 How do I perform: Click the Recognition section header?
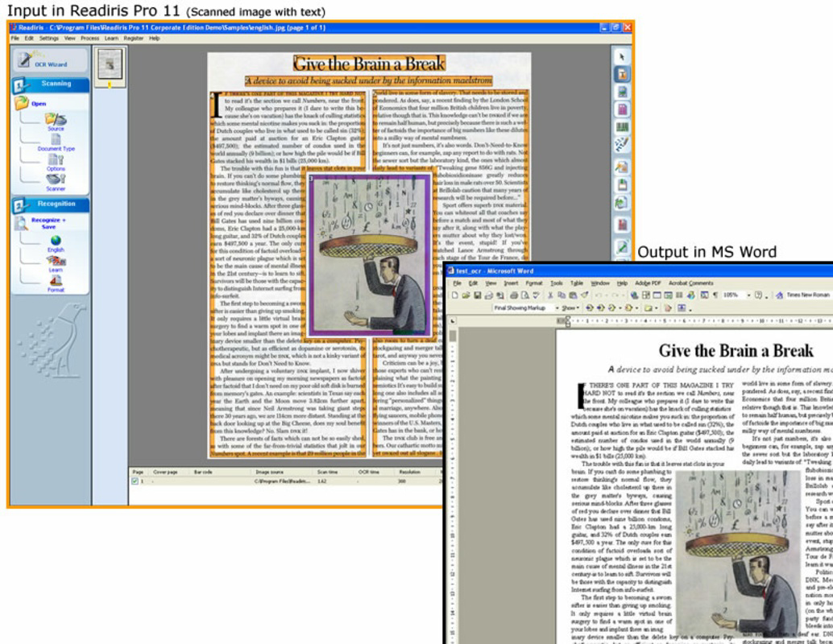pyautogui.click(x=51, y=204)
